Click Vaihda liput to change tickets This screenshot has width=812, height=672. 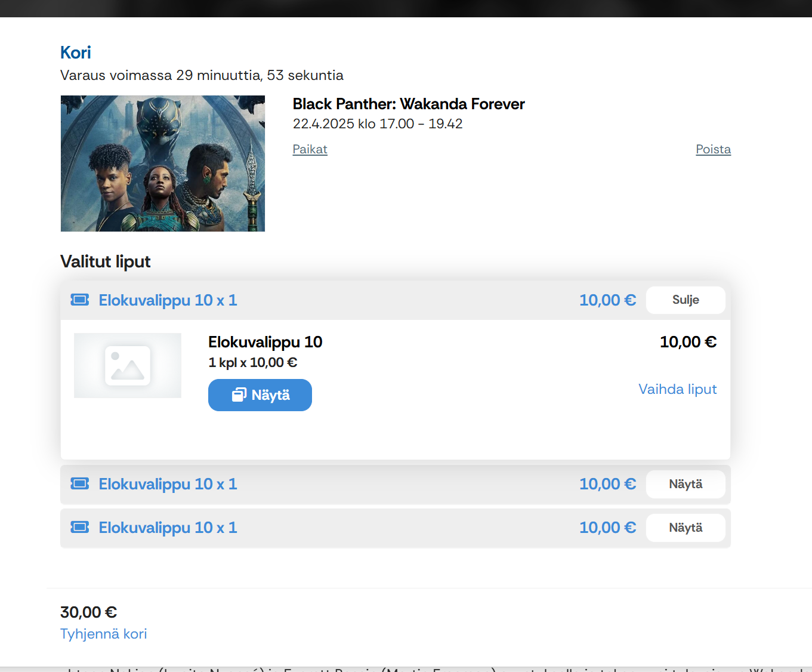click(x=677, y=389)
